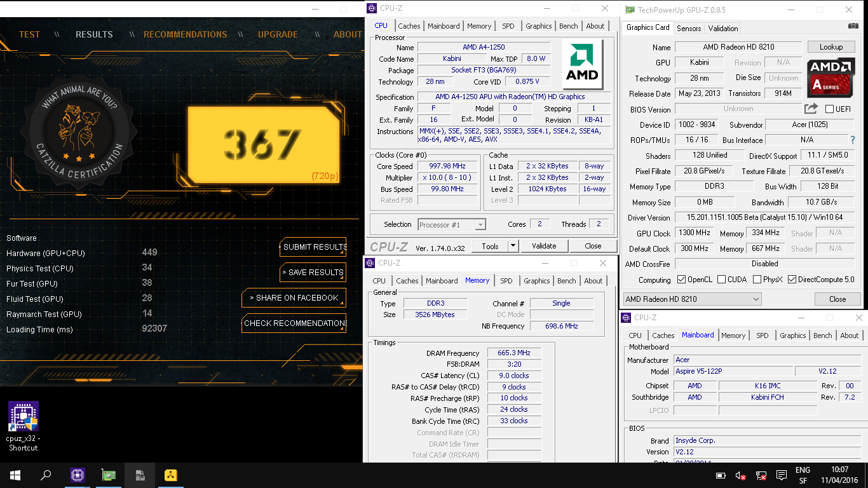
Task: Open the SPD tab in the CPU-Z Memory window
Action: 506,280
